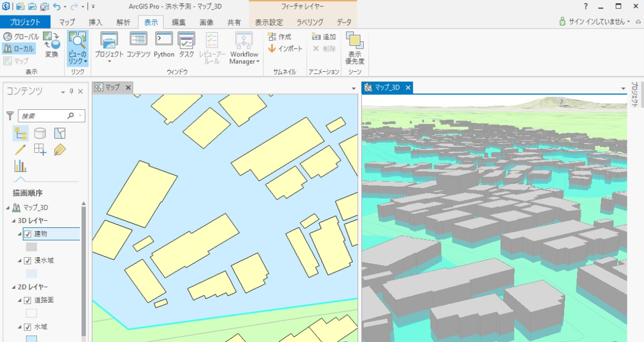Switch to the 解析 ribbon tab
This screenshot has width=644, height=342.
123,23
